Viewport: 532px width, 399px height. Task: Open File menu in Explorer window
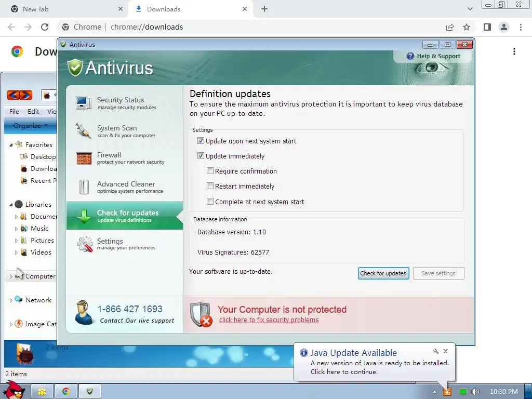tap(14, 111)
